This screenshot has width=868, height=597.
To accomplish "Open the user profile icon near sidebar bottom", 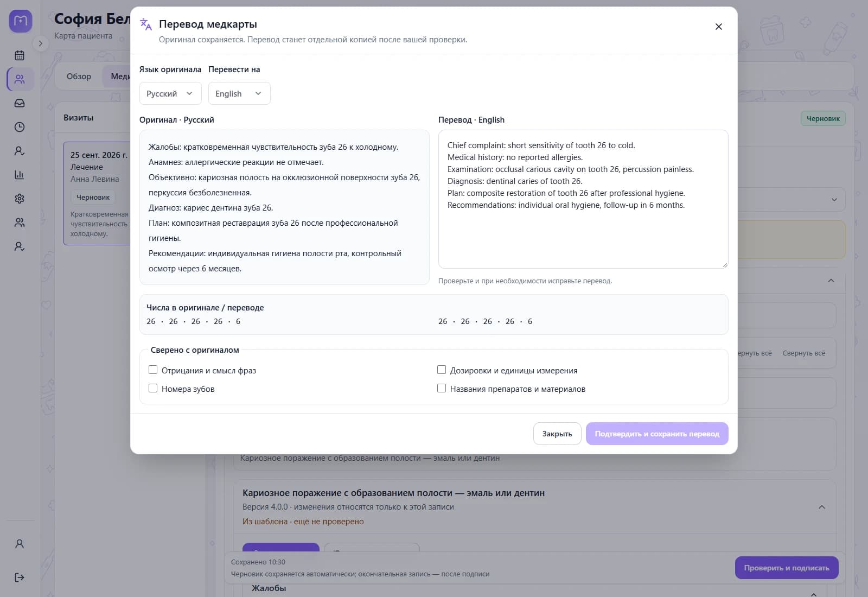I will pos(20,544).
